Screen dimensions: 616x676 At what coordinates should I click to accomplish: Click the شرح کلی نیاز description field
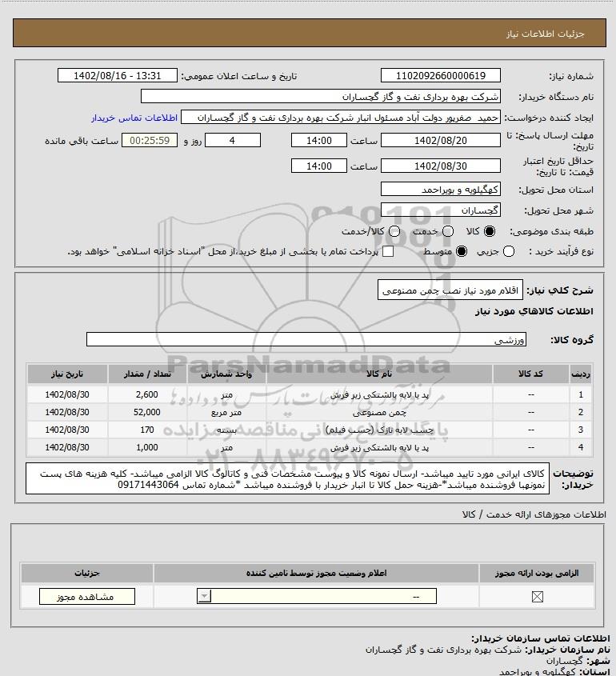click(x=450, y=290)
